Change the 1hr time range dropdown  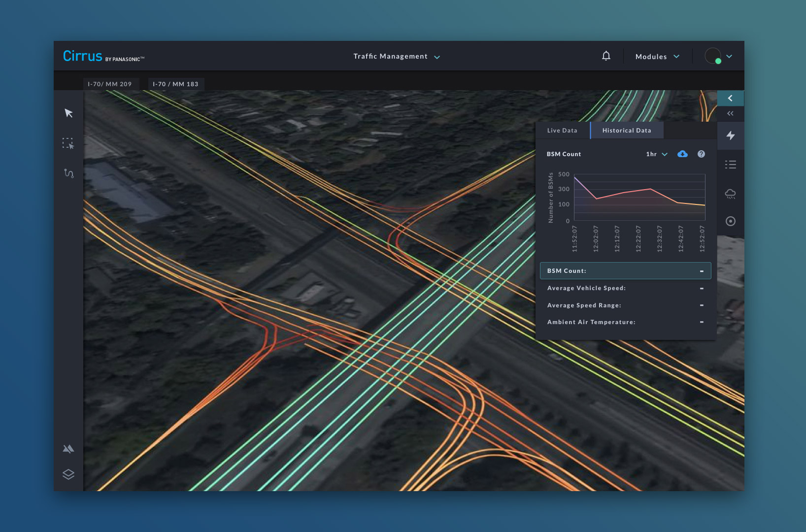657,154
